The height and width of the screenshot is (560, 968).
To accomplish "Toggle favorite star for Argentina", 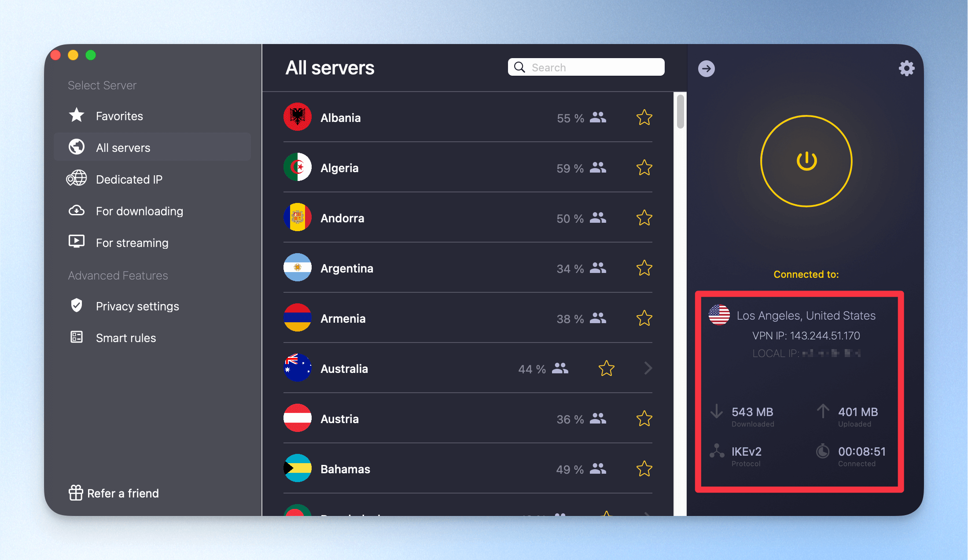I will (x=644, y=268).
